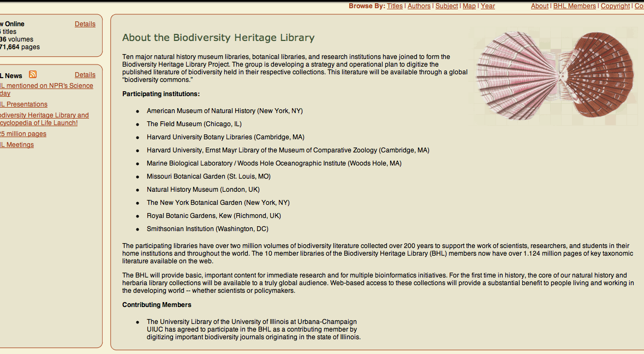Image resolution: width=644 pixels, height=354 pixels.
Task: Select Subject in Browse By menu
Action: 446,6
